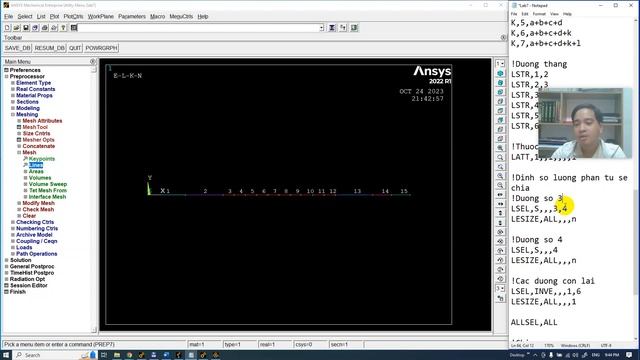The height and width of the screenshot is (360, 640).
Task: Click the mat=1 status bar field
Action: click(204, 344)
